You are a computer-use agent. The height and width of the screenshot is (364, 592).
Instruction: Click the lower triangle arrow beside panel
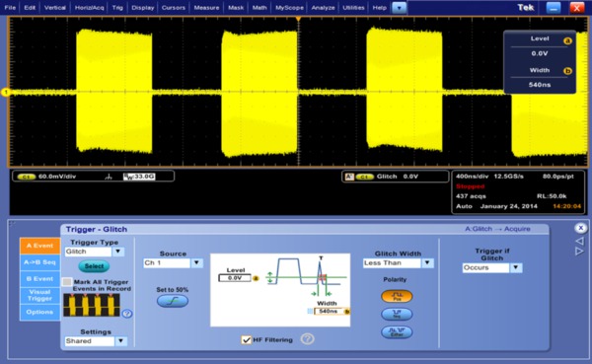coord(579,252)
